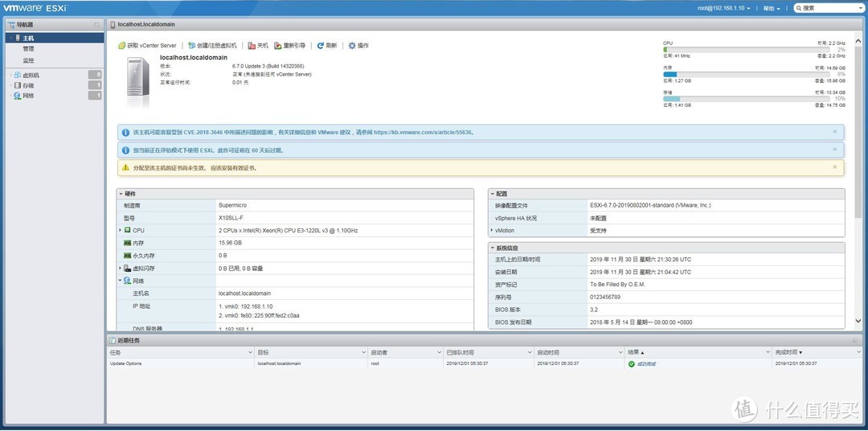Viewport: 868px width, 431px height.
Task: Open the kb.vmware.com article link
Action: [423, 133]
